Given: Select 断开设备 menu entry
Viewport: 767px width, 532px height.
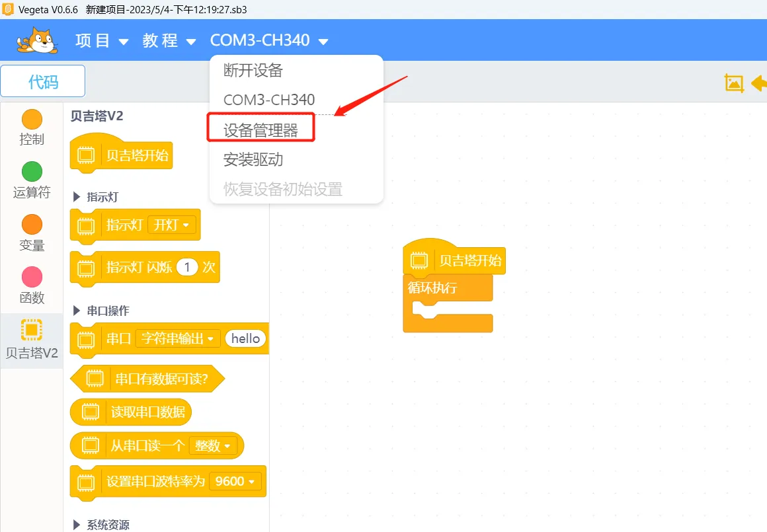Looking at the screenshot, I should point(253,70).
